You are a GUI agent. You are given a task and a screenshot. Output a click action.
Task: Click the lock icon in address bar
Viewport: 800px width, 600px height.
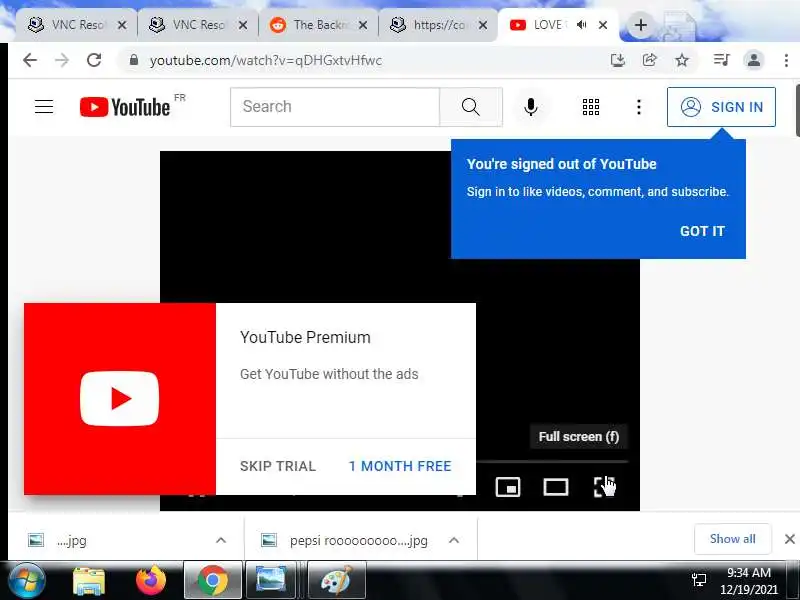pyautogui.click(x=134, y=60)
